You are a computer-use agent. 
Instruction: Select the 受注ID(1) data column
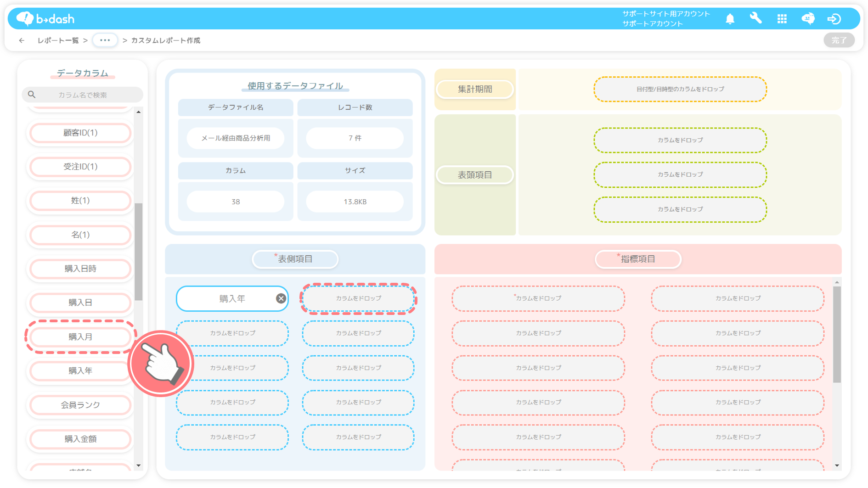[80, 167]
